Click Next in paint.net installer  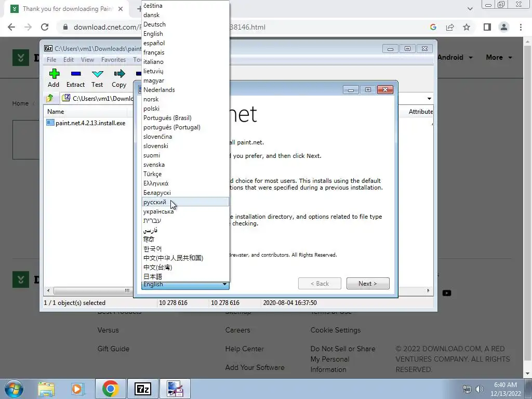368,284
